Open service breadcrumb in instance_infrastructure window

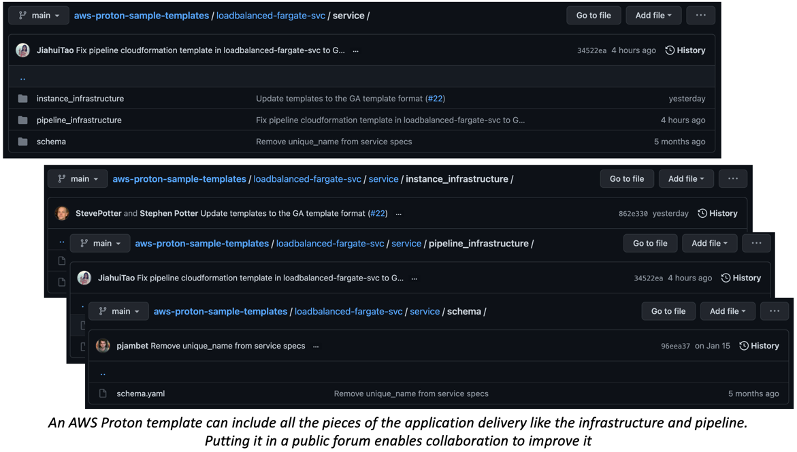coord(383,179)
